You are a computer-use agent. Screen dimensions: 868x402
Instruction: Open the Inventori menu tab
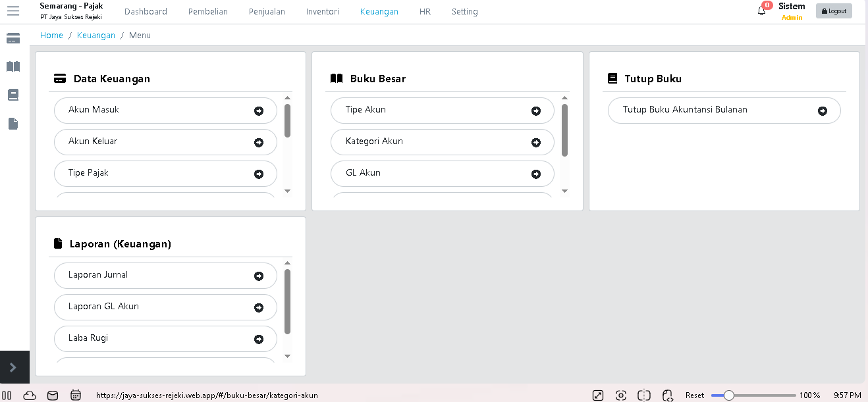[323, 11]
